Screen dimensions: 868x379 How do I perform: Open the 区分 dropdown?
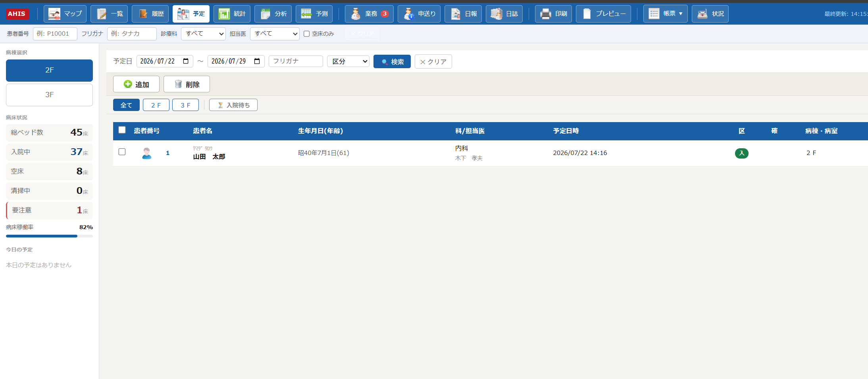click(348, 61)
